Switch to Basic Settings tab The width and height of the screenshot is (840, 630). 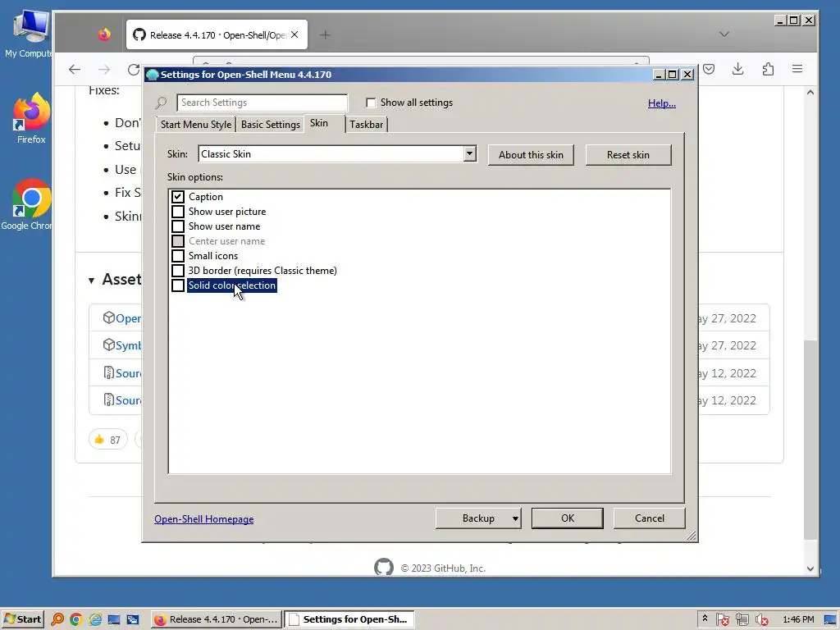[271, 125]
